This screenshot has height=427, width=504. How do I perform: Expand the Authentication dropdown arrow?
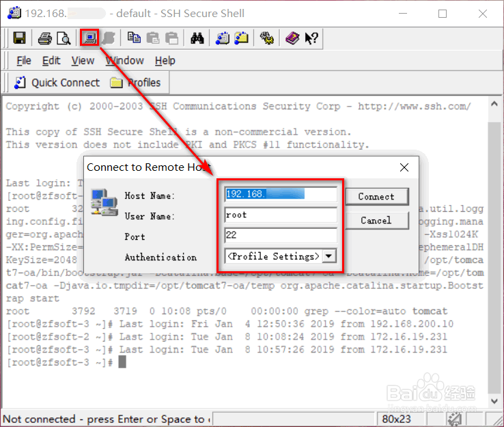coord(329,256)
